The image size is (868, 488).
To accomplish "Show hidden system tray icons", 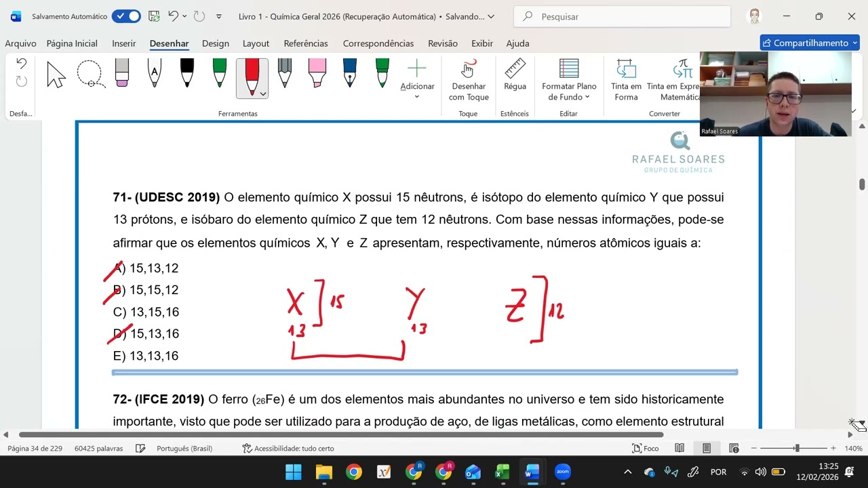I will coord(627,472).
